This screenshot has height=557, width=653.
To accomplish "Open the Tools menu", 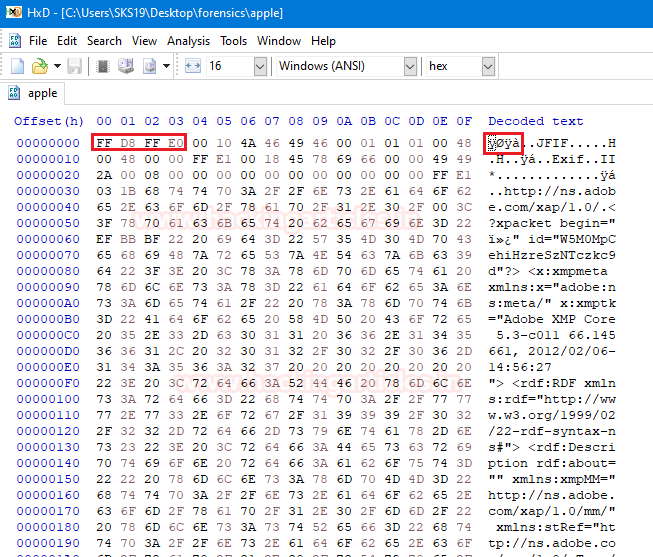I will [233, 41].
